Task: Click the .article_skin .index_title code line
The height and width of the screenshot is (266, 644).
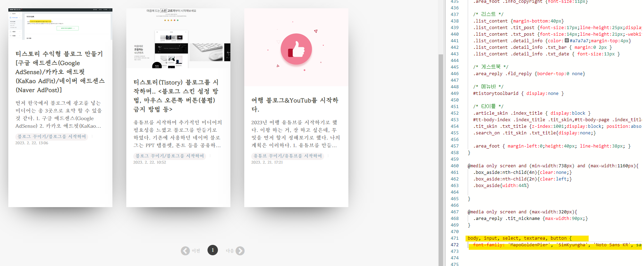Action: (532, 113)
